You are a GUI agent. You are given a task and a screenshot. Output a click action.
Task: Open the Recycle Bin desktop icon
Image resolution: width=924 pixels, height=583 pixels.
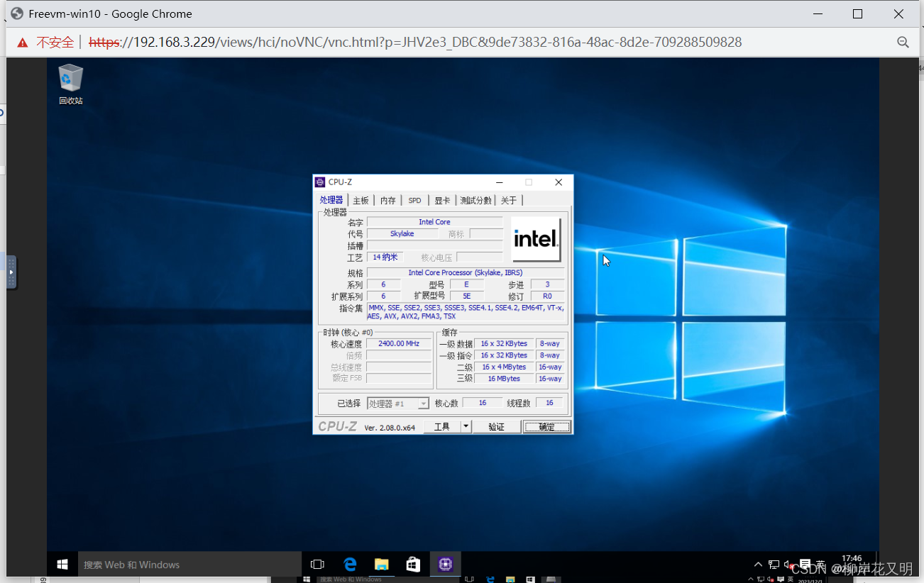(70, 84)
